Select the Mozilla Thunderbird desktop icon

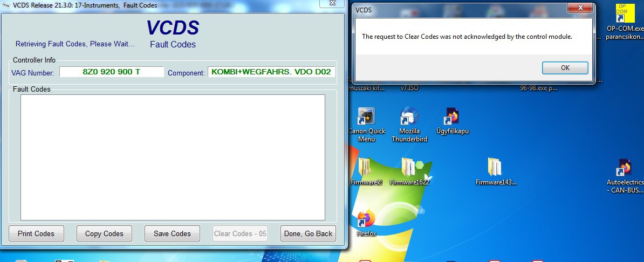pos(409,125)
